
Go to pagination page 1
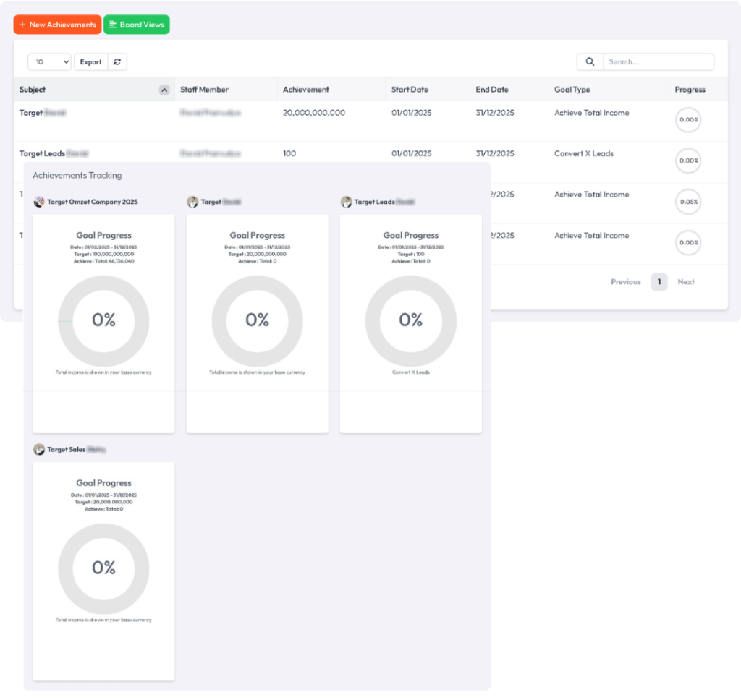tap(659, 282)
